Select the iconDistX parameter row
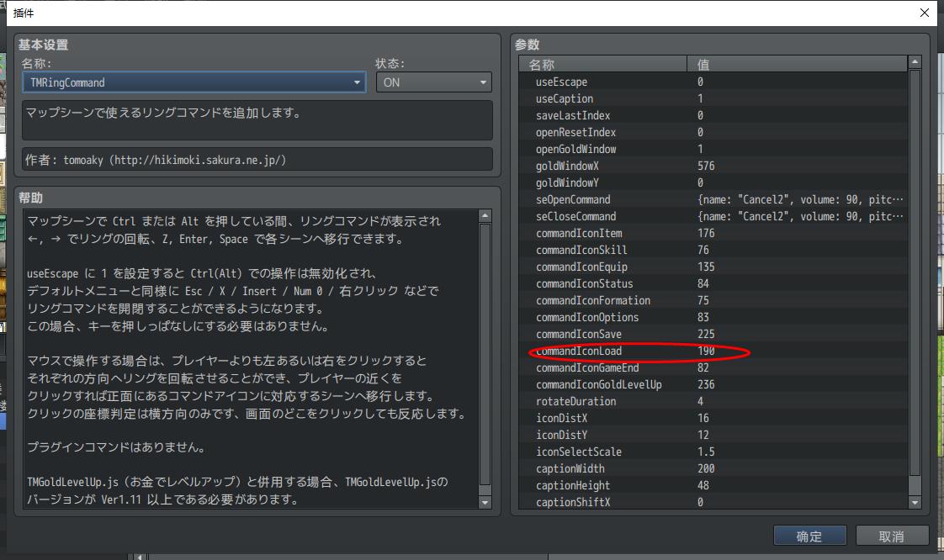Image resolution: width=944 pixels, height=560 pixels. point(713,419)
